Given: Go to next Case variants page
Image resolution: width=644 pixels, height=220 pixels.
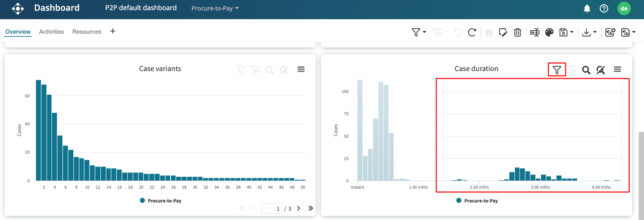Looking at the screenshot, I should (x=298, y=209).
